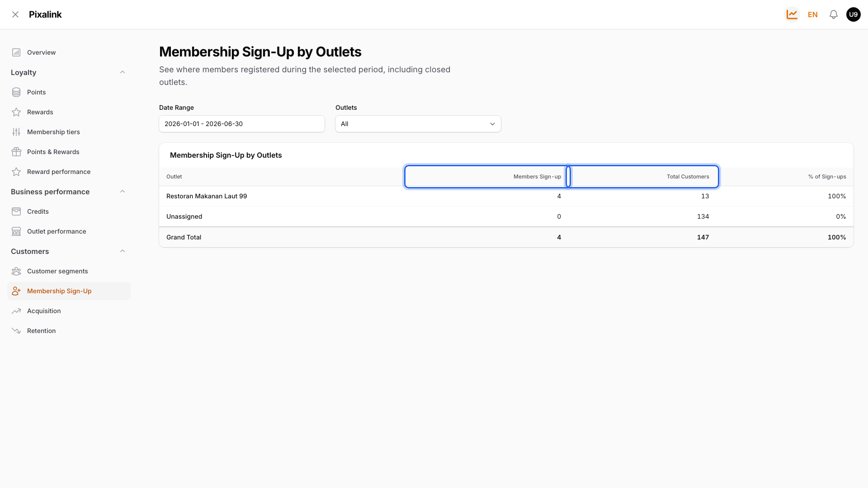Screen dimensions: 868x488
Task: Click the Reward performance star icon
Action: click(16, 172)
